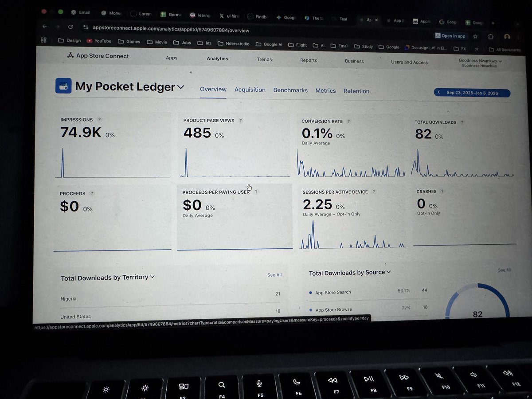532x399 pixels.
Task: Expand the Goodness Nwankwo account menu
Action: [x=480, y=61]
